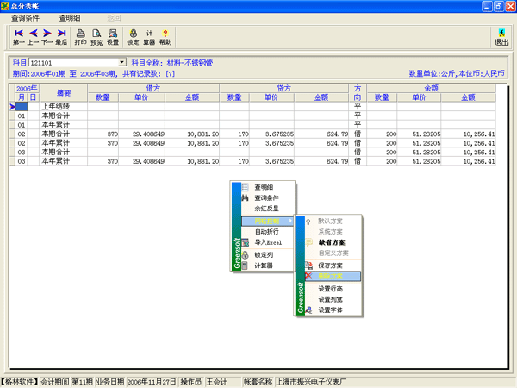Select 导入Excel in the context menu
Viewport: 517px width, 388px height.
pos(268,242)
